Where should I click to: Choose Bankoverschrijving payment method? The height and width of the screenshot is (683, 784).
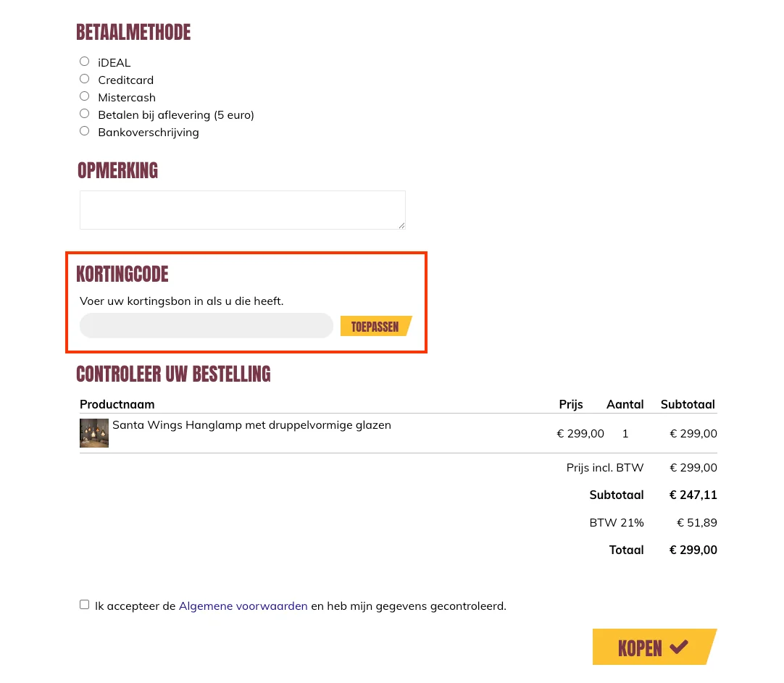[84, 130]
